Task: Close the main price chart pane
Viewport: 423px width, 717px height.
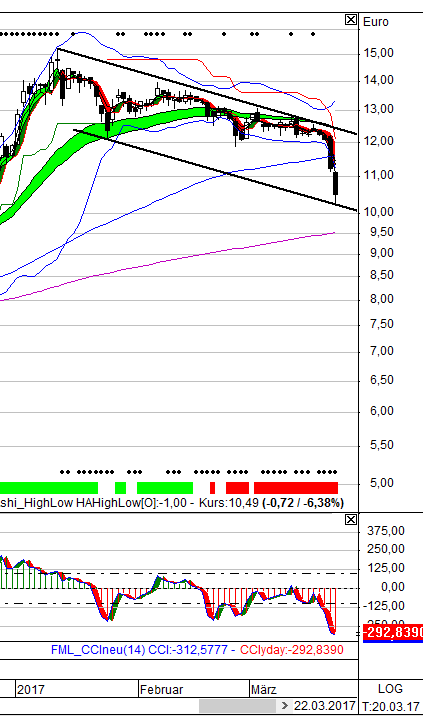Action: click(x=351, y=20)
